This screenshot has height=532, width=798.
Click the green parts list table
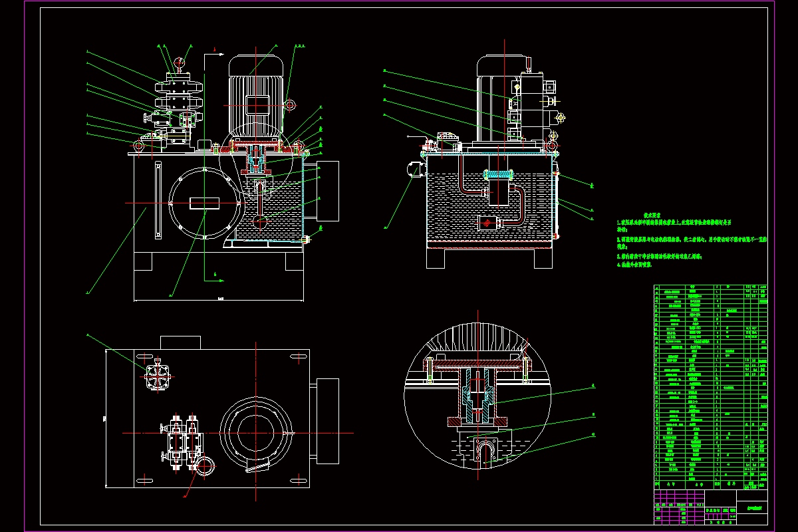(x=711, y=386)
